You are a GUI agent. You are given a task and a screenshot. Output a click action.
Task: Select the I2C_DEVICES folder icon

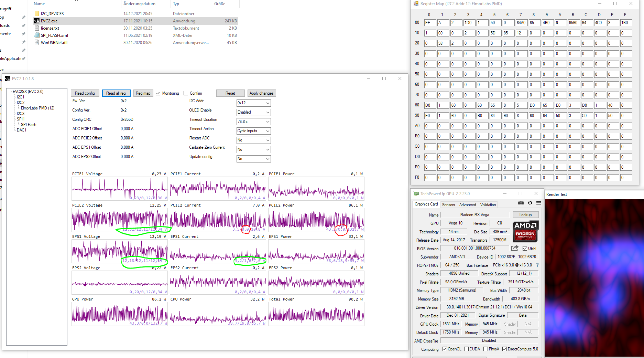coord(37,14)
